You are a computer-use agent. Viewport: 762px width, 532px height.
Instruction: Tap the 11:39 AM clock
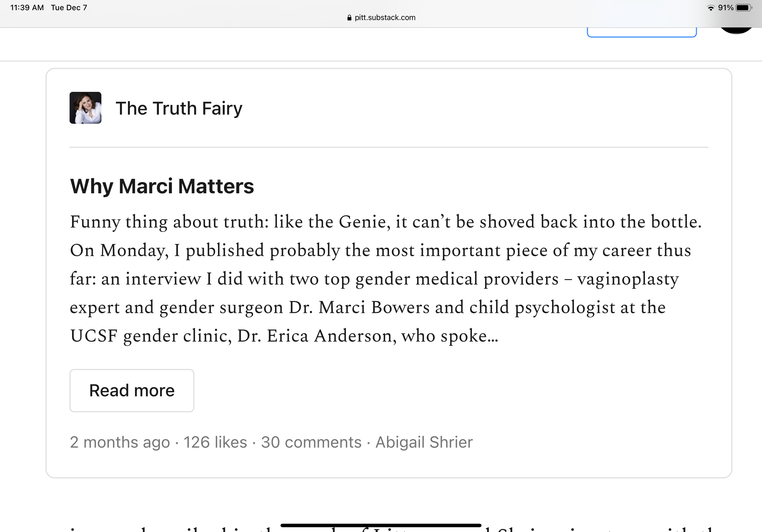point(27,8)
